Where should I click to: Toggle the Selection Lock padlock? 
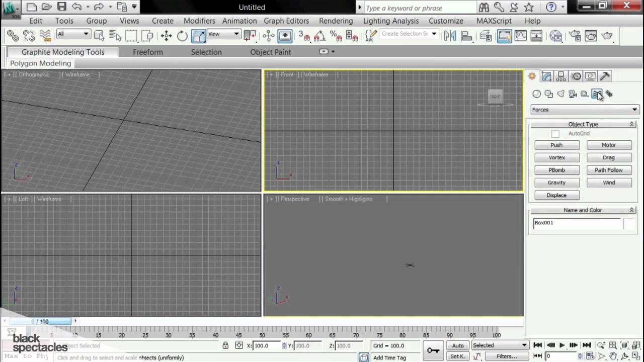pyautogui.click(x=225, y=345)
